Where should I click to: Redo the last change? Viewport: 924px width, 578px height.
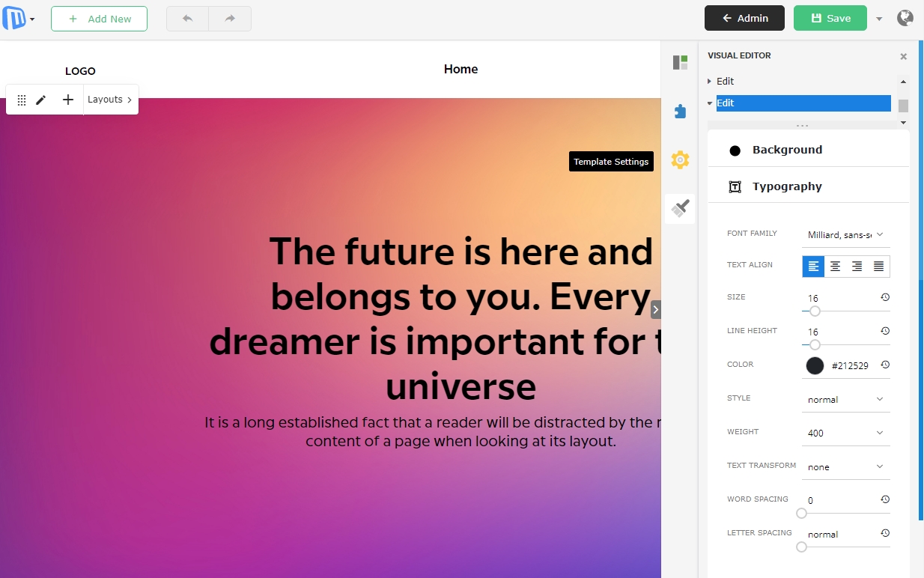click(230, 19)
